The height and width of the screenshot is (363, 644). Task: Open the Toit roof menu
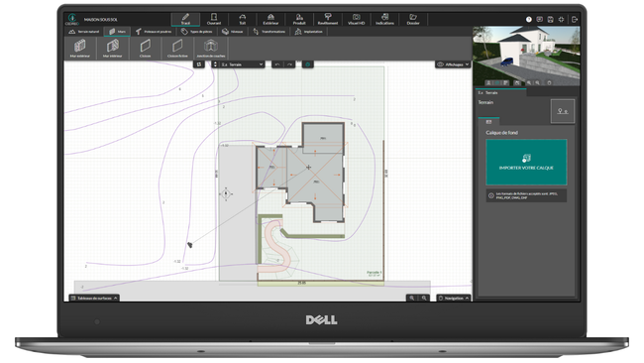pyautogui.click(x=243, y=19)
